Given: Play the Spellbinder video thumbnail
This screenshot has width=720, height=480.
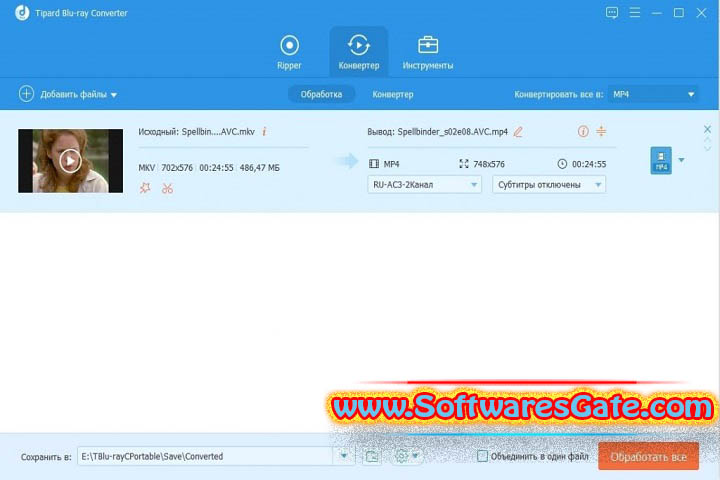Looking at the screenshot, I should pyautogui.click(x=70, y=161).
